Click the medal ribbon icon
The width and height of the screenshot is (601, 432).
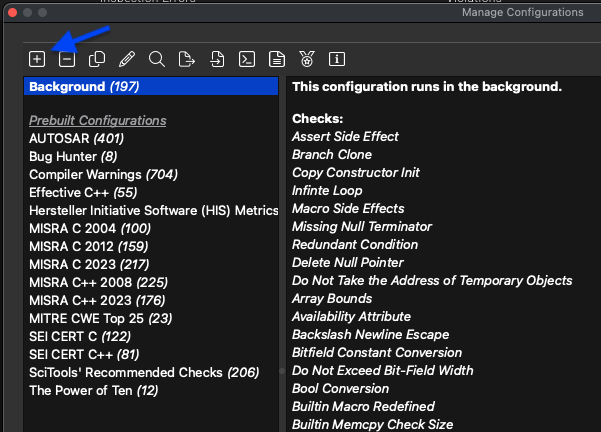click(x=307, y=59)
